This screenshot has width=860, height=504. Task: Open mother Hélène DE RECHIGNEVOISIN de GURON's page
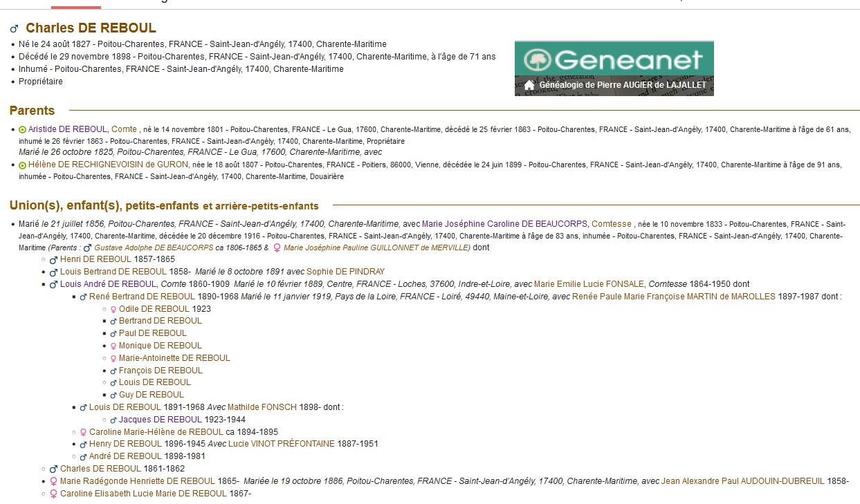click(x=108, y=165)
